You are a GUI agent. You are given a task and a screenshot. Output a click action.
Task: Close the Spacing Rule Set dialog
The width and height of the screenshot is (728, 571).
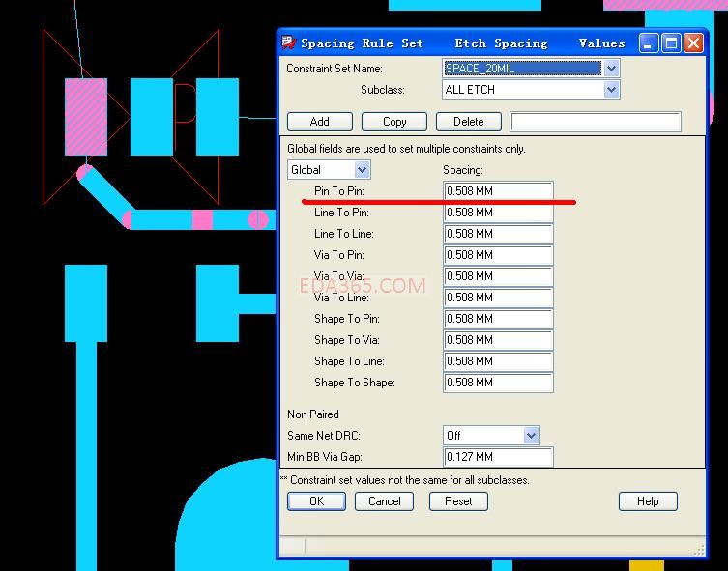pos(693,43)
